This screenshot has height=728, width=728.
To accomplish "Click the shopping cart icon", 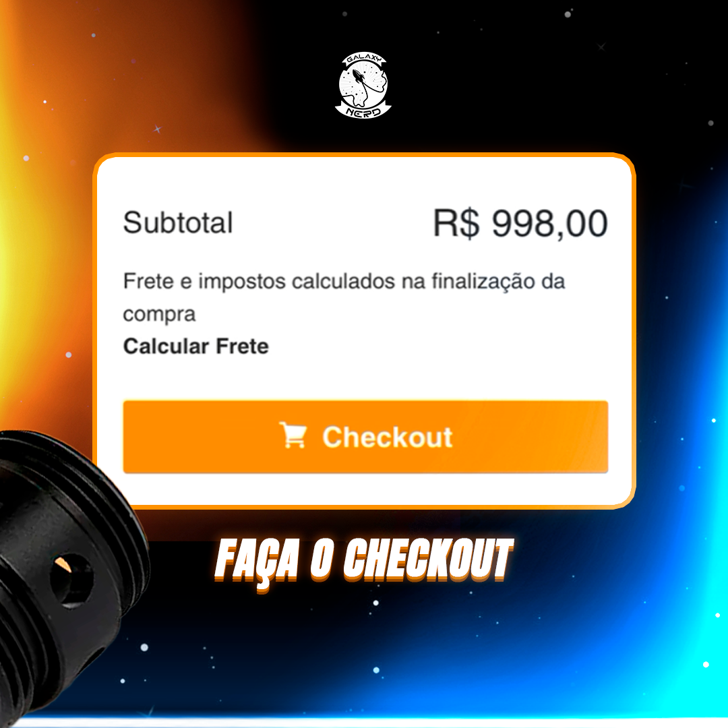I will coord(293,435).
